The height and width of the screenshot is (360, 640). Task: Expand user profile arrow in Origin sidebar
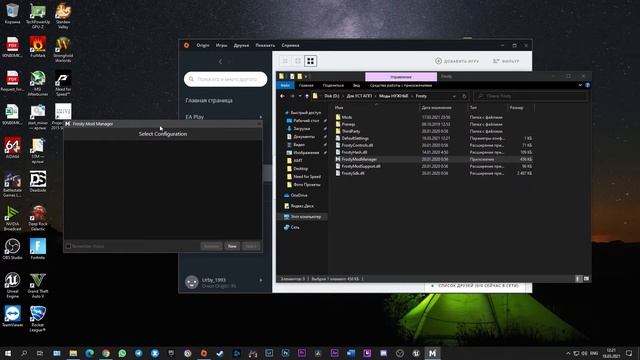pyautogui.click(x=261, y=280)
